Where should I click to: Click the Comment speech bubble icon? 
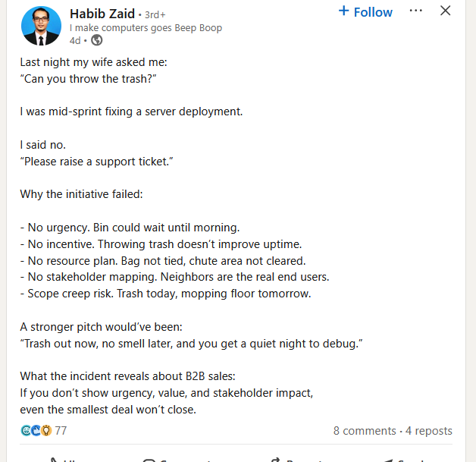coord(149,460)
